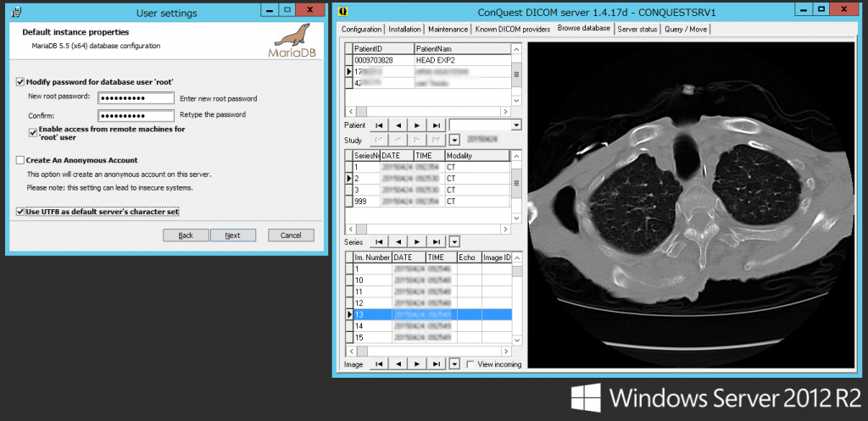Image resolution: width=868 pixels, height=421 pixels.
Task: Click the Confirm password field
Action: pos(136,115)
